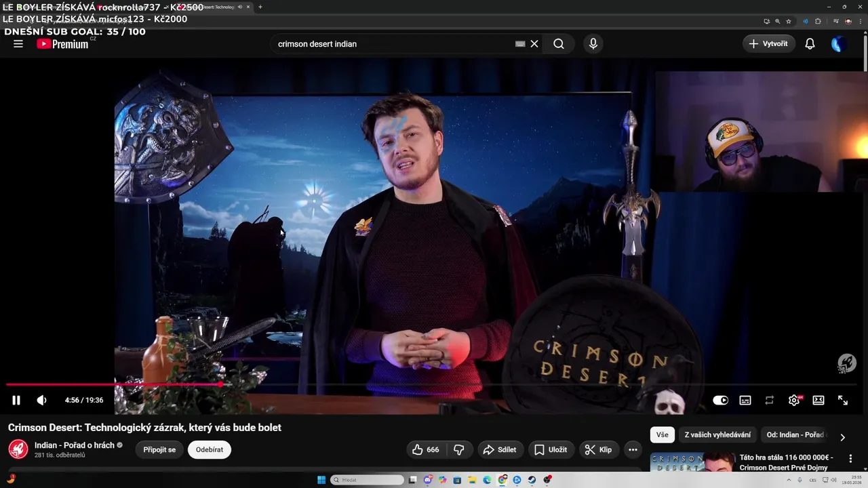Select the 'Od: Indian - Pořad' chip
868x488 pixels.
coord(795,434)
